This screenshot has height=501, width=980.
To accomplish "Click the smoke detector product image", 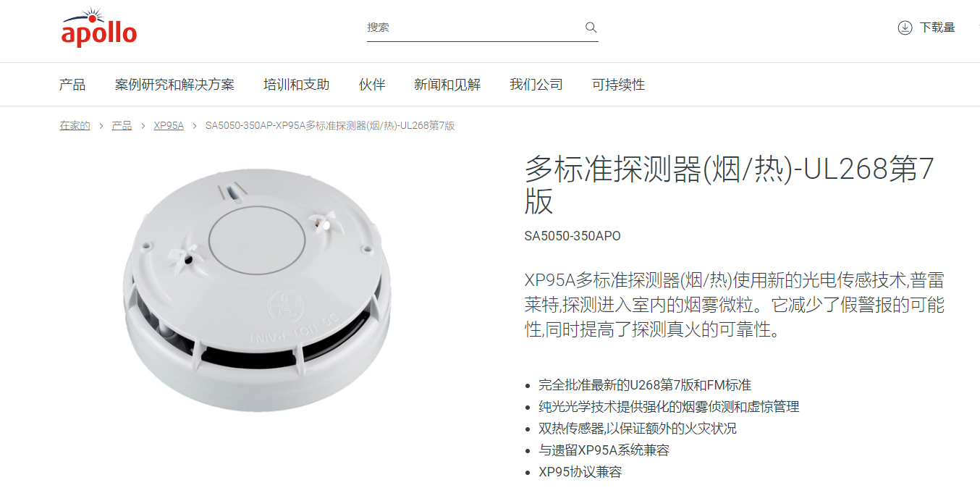I will coord(256,290).
